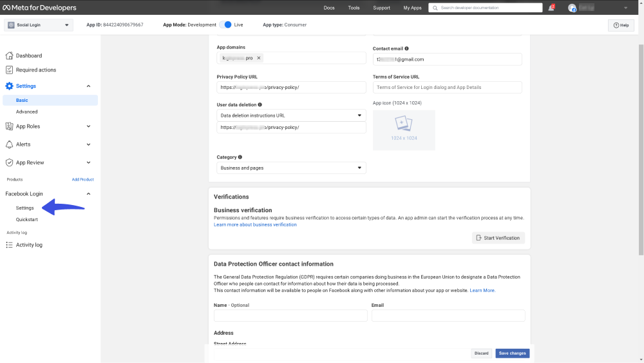Collapse the Settings section chevron
This screenshot has height=363, width=644.
point(88,86)
